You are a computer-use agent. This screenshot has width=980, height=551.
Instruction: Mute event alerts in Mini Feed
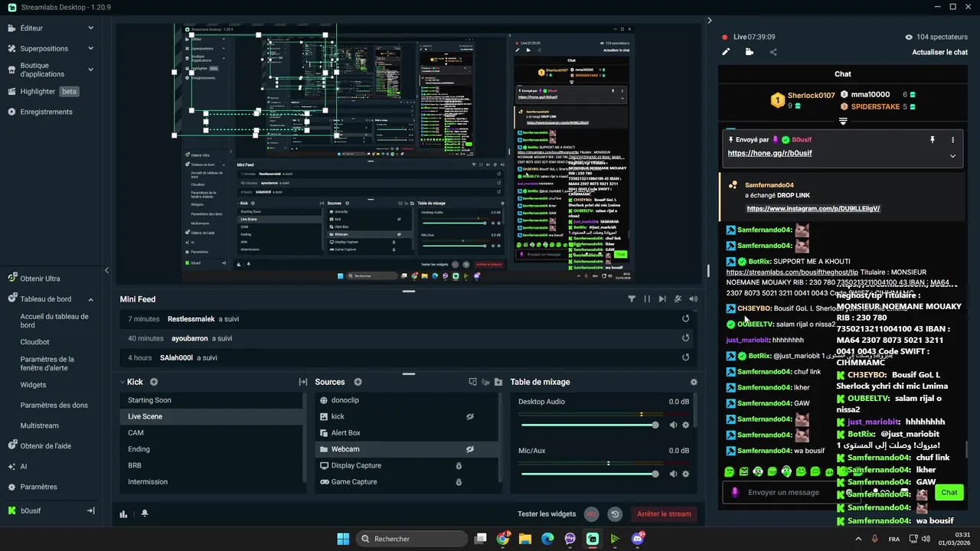pos(678,299)
